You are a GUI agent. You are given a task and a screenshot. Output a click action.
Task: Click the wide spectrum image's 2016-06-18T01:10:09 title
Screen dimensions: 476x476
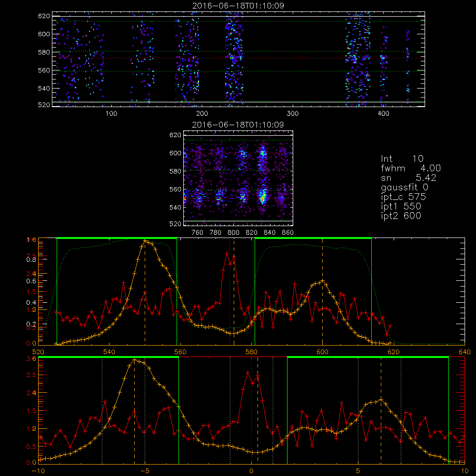click(238, 5)
